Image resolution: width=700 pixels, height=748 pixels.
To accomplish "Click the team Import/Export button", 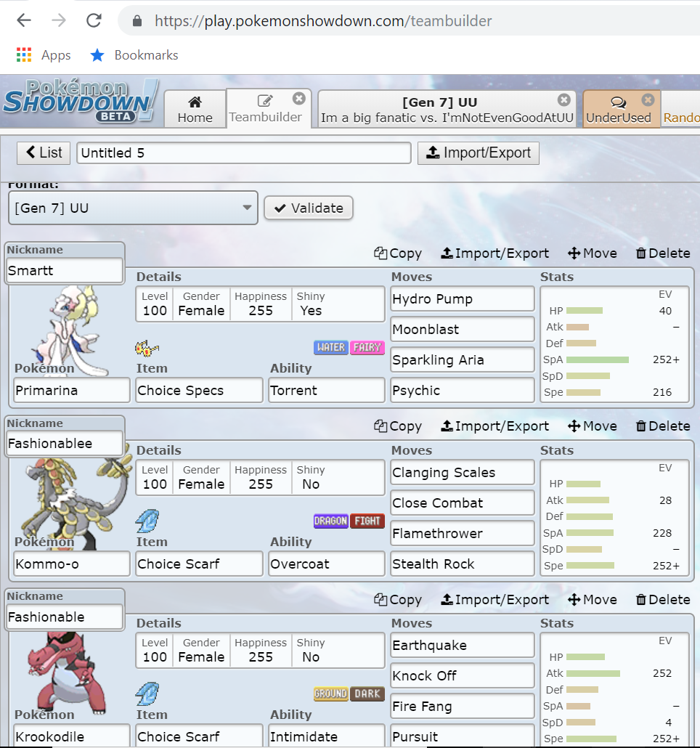I will (479, 153).
